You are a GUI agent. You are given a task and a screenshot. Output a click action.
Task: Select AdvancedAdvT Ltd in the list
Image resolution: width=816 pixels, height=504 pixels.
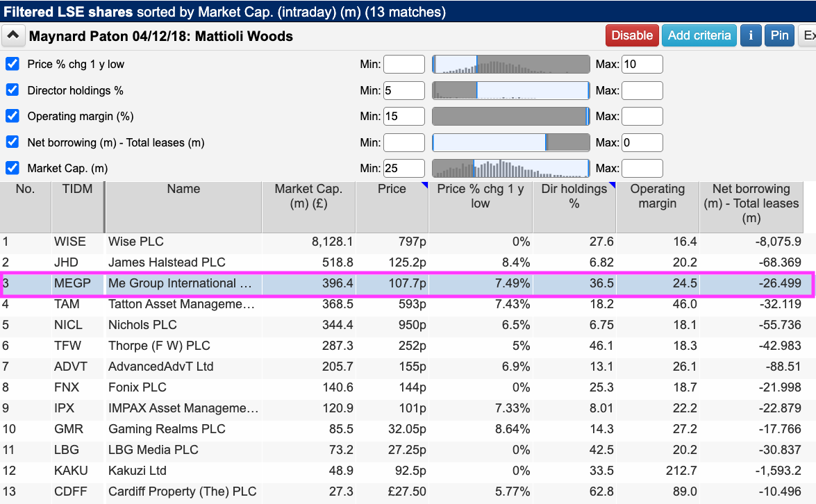coord(161,367)
